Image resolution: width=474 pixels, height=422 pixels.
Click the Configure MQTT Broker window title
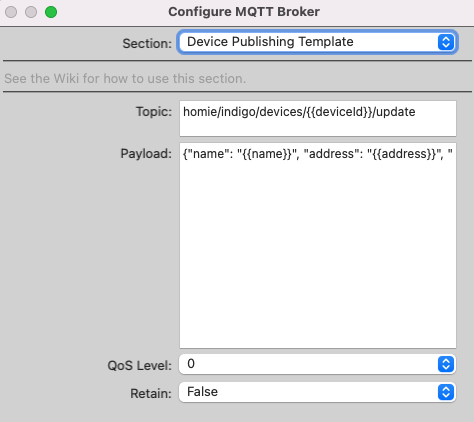pos(244,12)
